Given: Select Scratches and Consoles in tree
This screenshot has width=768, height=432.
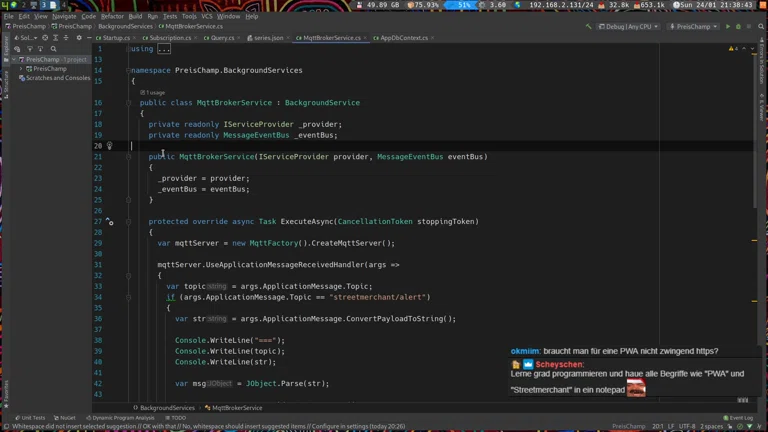Looking at the screenshot, I should tap(57, 78).
